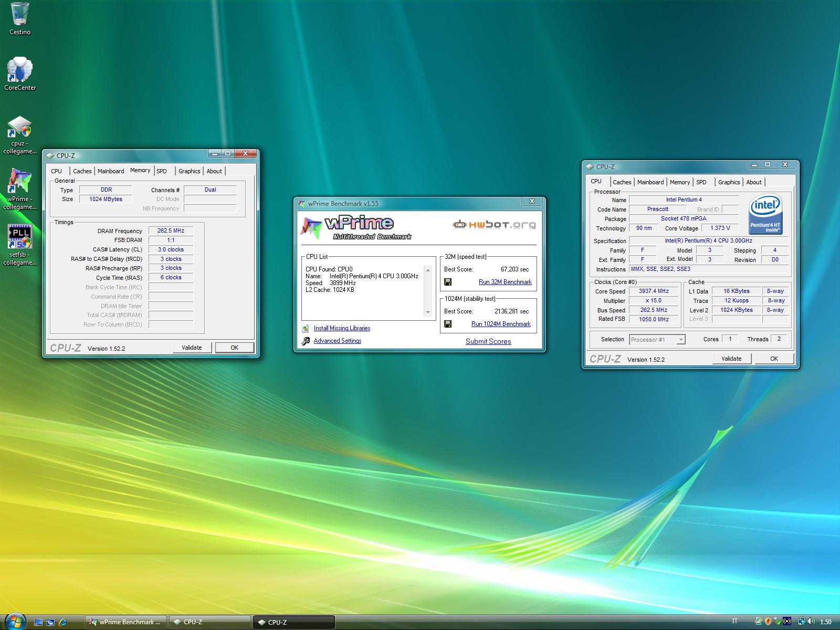Screen dimensions: 840x630
Task: Click the Core Speed value field
Action: 654,291
